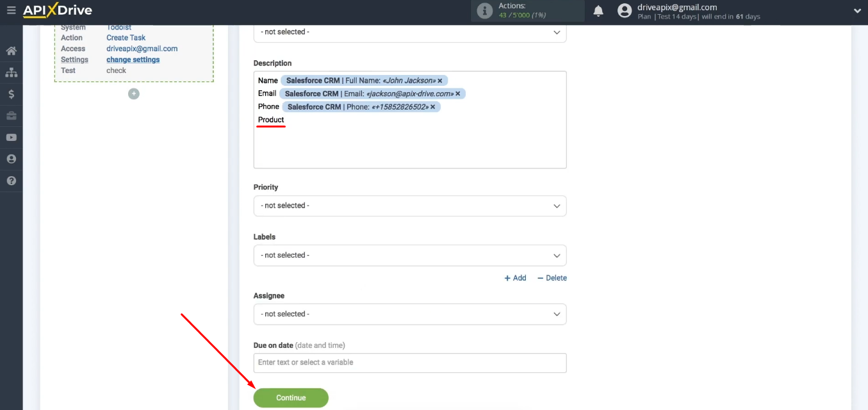The width and height of the screenshot is (868, 410).
Task: Click the ApixDrive logo
Action: [x=56, y=10]
